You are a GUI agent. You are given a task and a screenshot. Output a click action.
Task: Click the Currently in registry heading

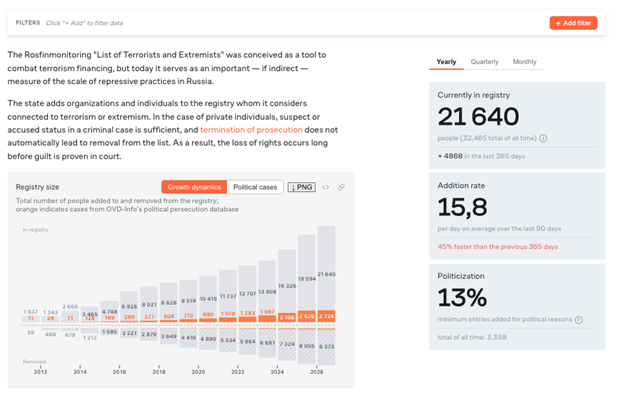(474, 95)
